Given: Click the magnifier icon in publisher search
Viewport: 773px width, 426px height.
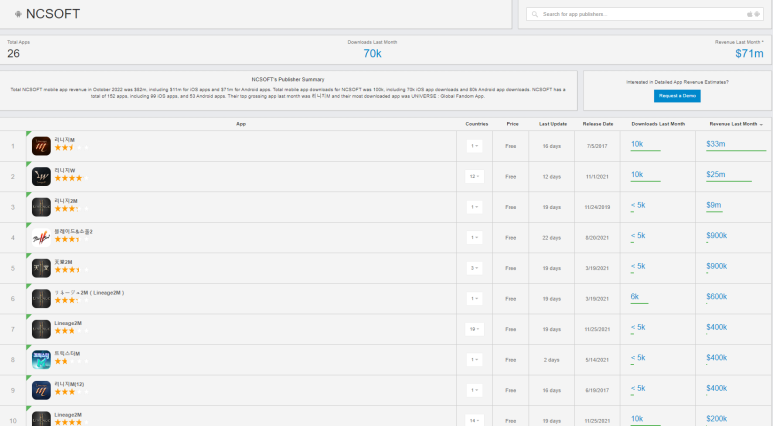Looking at the screenshot, I should click(535, 14).
